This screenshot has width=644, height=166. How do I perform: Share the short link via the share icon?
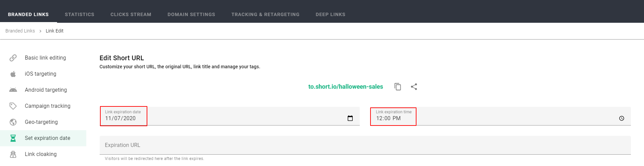(414, 87)
